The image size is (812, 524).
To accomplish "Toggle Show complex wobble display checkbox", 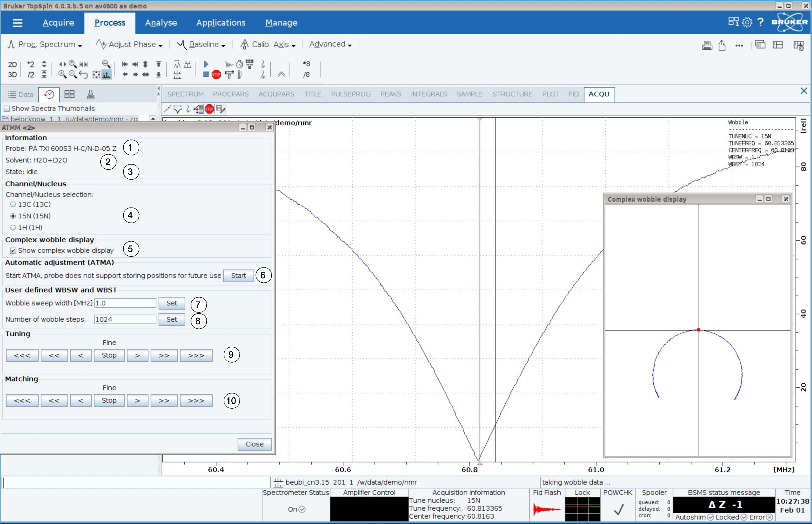I will [x=13, y=251].
